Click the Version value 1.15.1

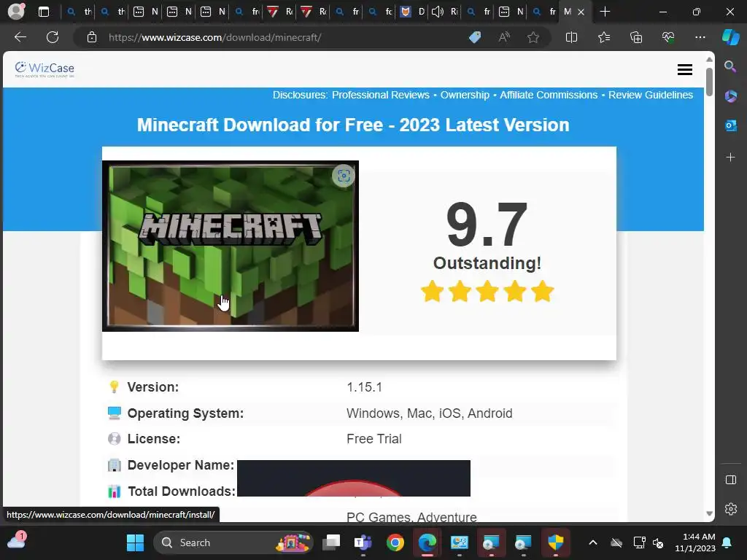(x=365, y=387)
